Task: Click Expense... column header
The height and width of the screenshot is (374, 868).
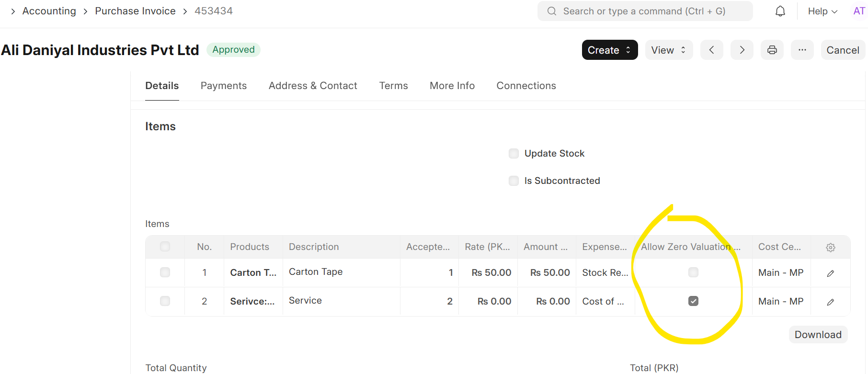Action: click(x=605, y=247)
